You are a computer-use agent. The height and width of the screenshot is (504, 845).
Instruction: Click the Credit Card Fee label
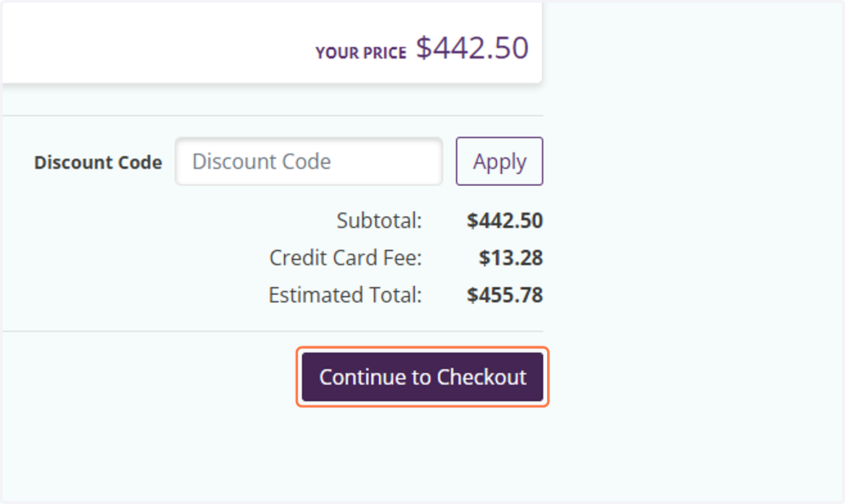(x=345, y=258)
